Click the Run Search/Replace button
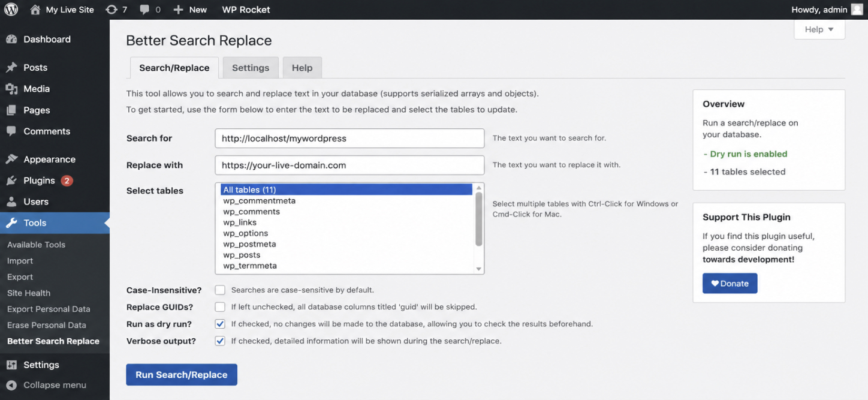 pos(182,375)
